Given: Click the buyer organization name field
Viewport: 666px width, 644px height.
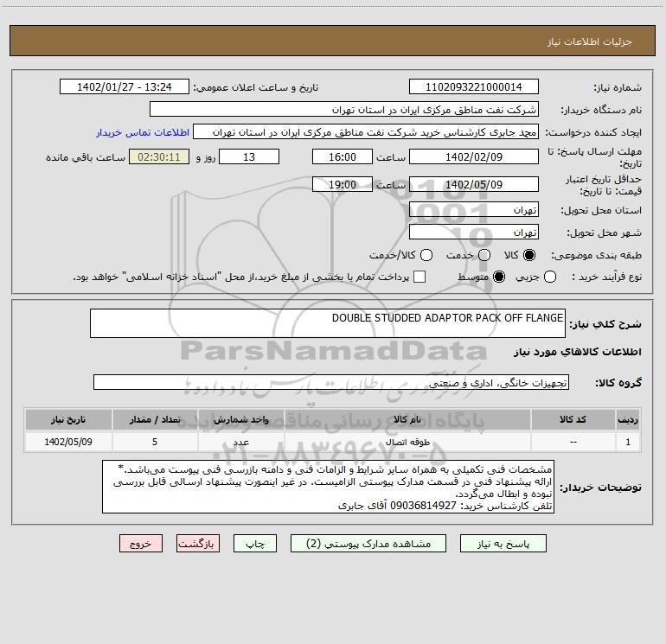Looking at the screenshot, I should point(344,110).
